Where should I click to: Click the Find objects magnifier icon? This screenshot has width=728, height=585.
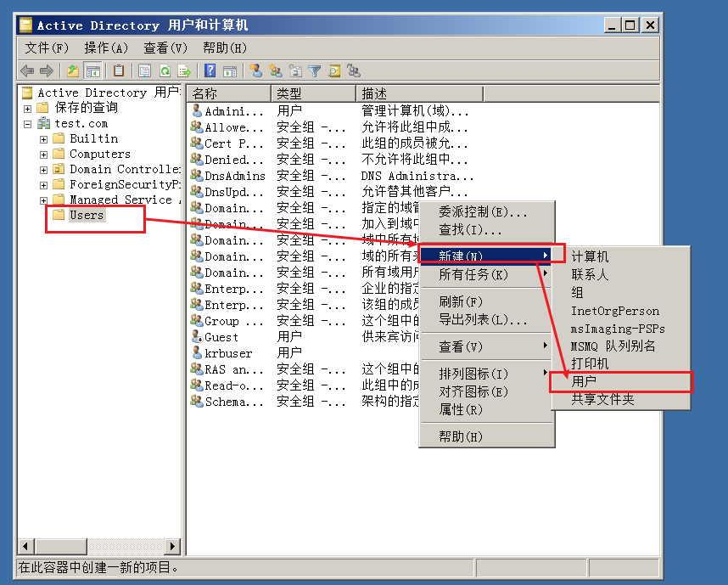tap(334, 71)
